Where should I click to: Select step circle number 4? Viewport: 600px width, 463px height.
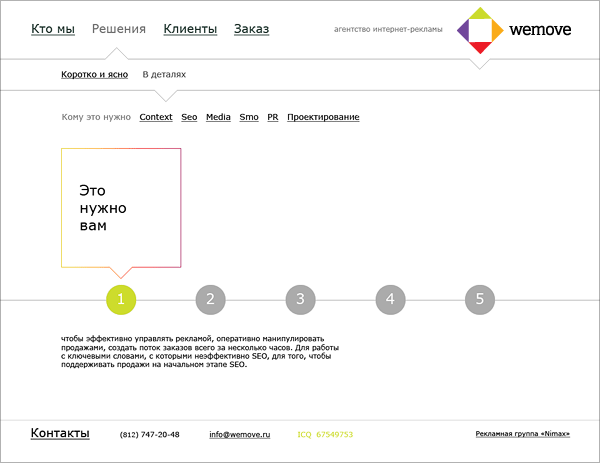pos(390,299)
